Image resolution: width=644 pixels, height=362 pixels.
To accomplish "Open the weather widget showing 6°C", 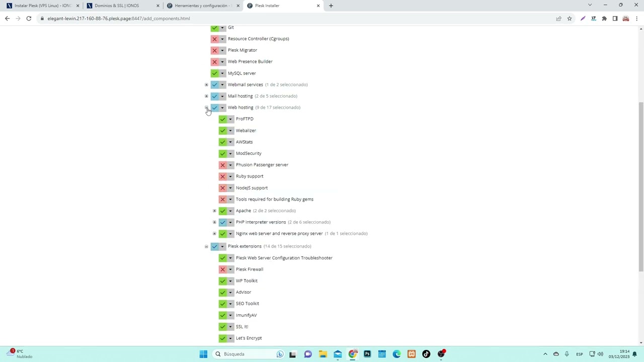I will pos(19,354).
